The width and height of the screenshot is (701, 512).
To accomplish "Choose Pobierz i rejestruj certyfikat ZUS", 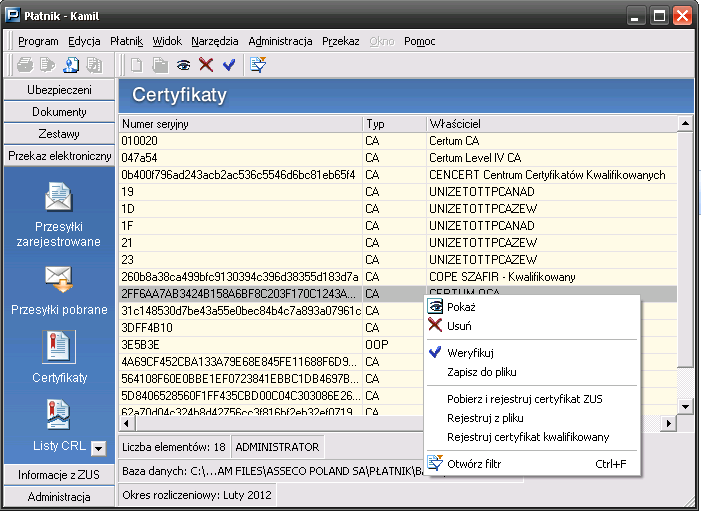I will (x=532, y=399).
